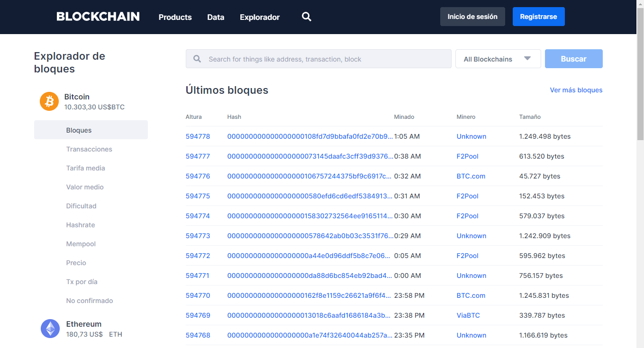This screenshot has height=348, width=644.
Task: Click the Bitcoin heading in sidebar
Action: pyautogui.click(x=77, y=97)
